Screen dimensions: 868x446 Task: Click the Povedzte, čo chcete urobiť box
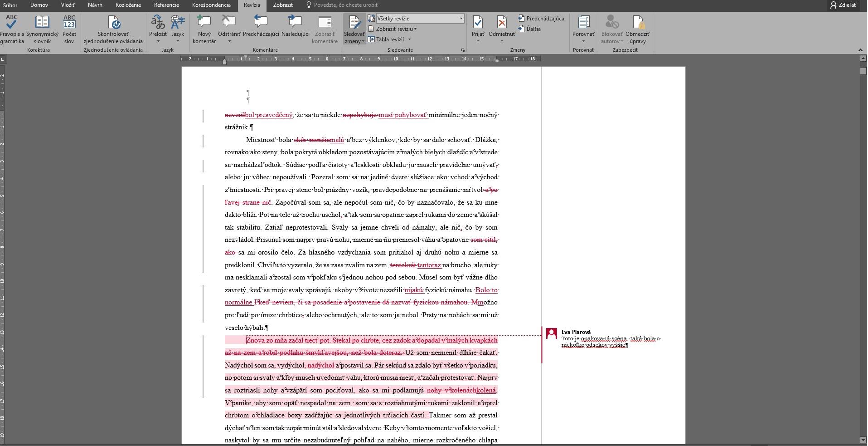click(x=342, y=5)
